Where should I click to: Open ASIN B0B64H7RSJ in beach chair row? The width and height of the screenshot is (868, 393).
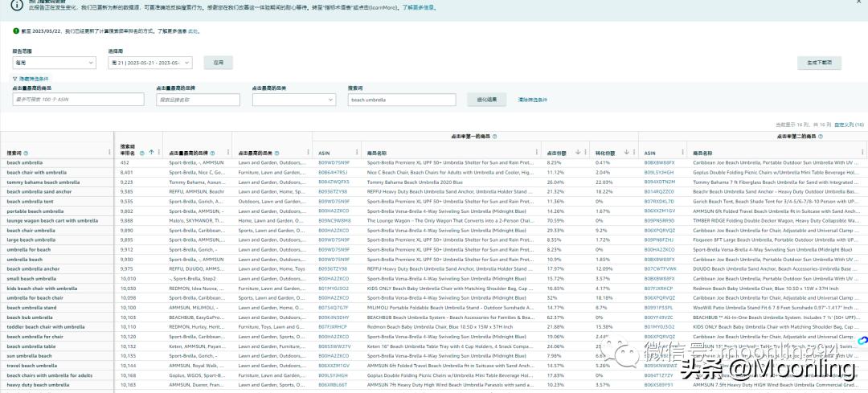[x=334, y=172]
